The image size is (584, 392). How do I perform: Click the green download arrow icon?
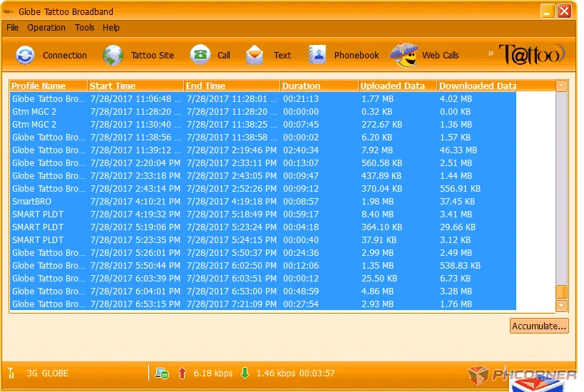pyautogui.click(x=245, y=373)
